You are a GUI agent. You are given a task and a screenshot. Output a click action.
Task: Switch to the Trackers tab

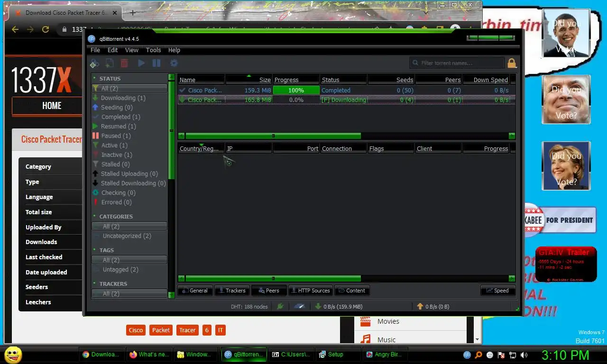click(x=232, y=291)
